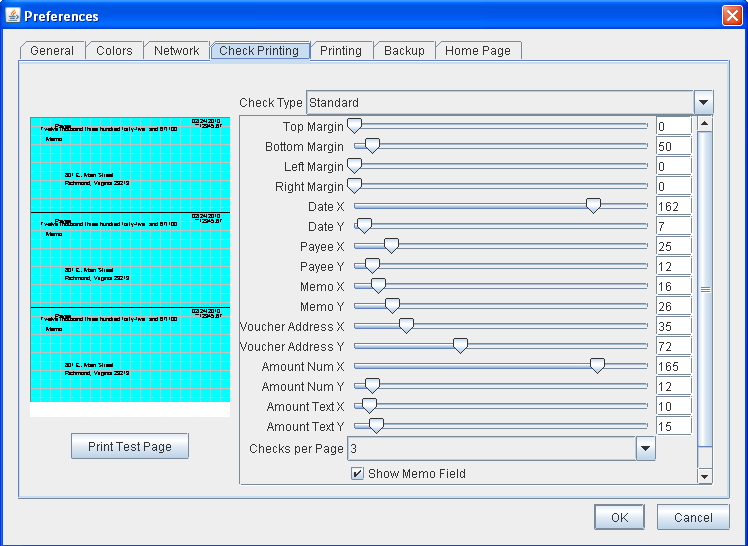The height and width of the screenshot is (546, 748).
Task: Click the Amount Text Y slider handle
Action: (x=376, y=426)
